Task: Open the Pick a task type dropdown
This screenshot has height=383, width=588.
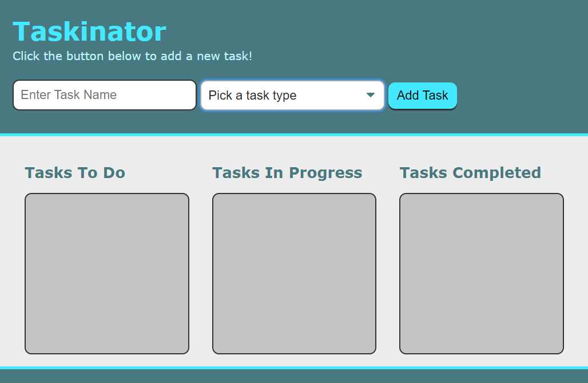Action: (292, 95)
